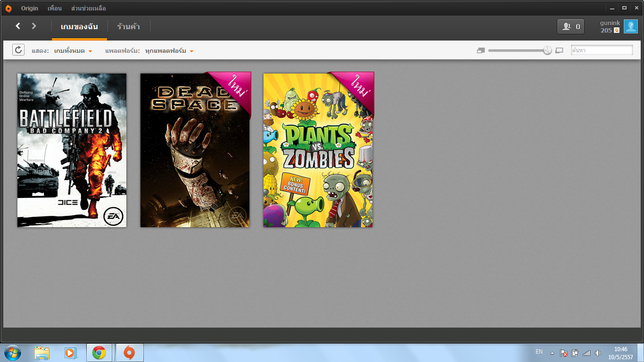Launch Windows Media Player from taskbar
This screenshot has width=644, height=362.
click(70, 353)
